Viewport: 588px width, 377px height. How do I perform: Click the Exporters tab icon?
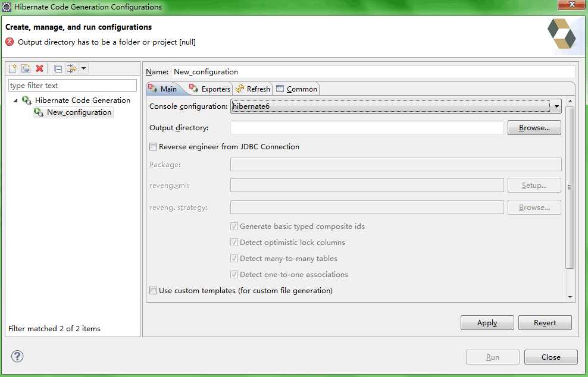pyautogui.click(x=193, y=88)
